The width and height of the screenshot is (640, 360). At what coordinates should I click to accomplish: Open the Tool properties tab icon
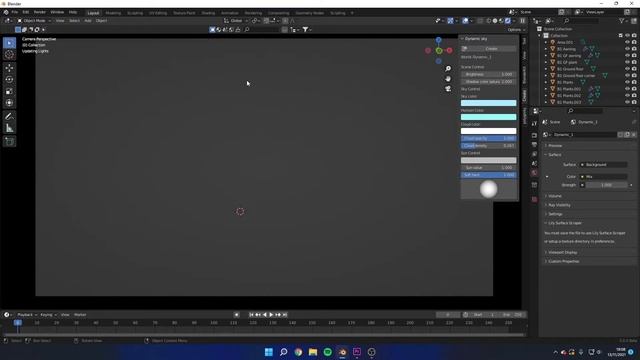[x=534, y=123]
